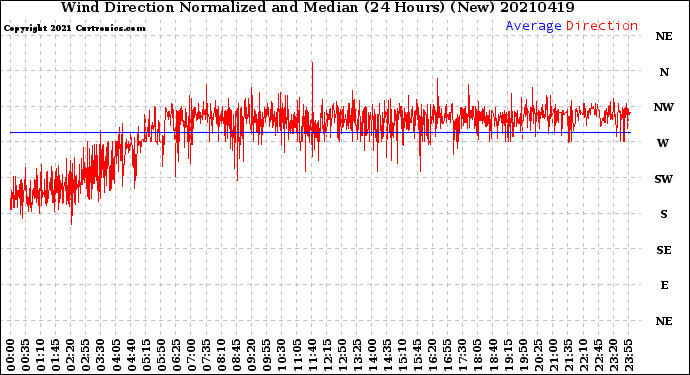690x375 pixels.
Task: Click the '14:00' time label
Action: pos(372,355)
